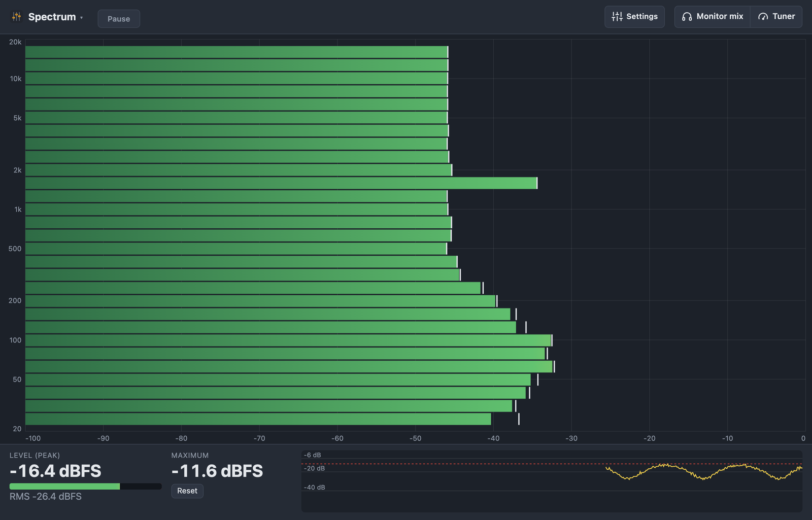Click the -50 dB axis label
812x520 pixels.
416,438
